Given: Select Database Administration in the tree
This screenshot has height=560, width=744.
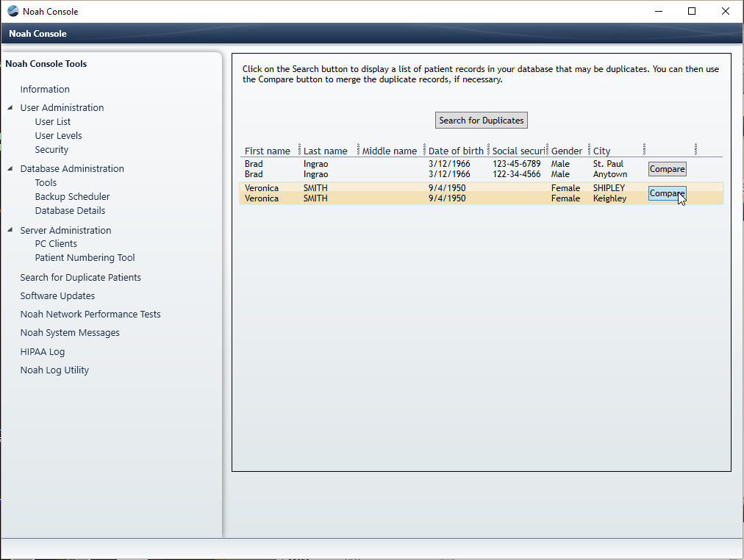Looking at the screenshot, I should pos(71,169).
